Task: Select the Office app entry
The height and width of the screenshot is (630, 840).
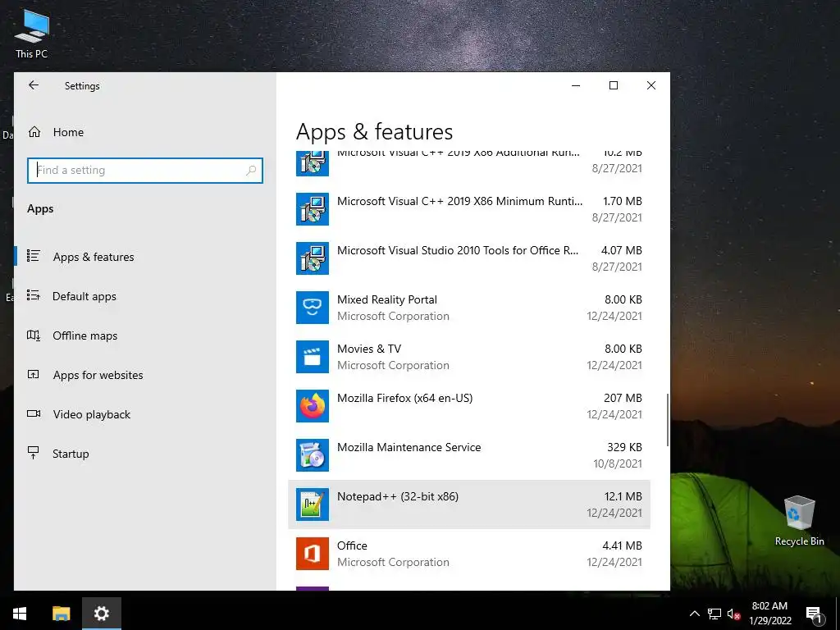Action: pos(468,554)
